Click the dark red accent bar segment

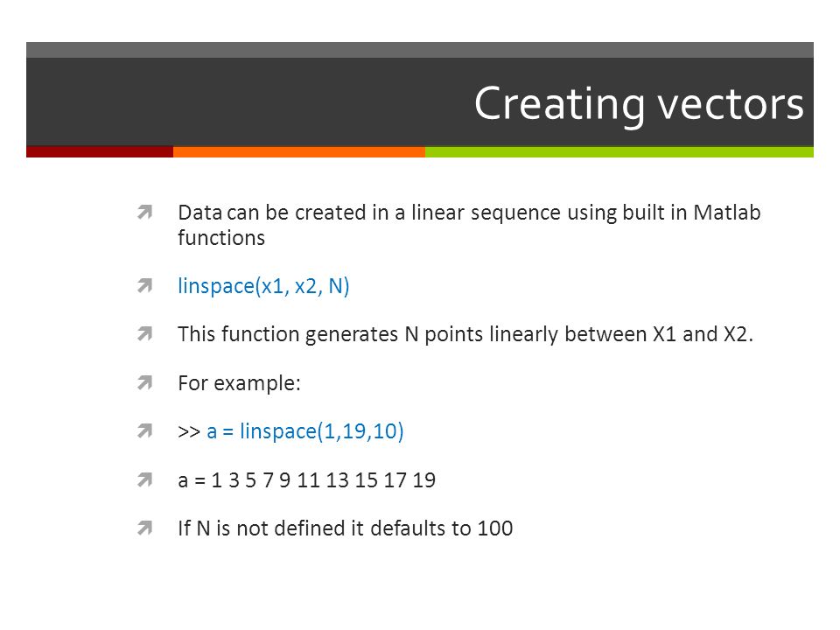tap(100, 152)
